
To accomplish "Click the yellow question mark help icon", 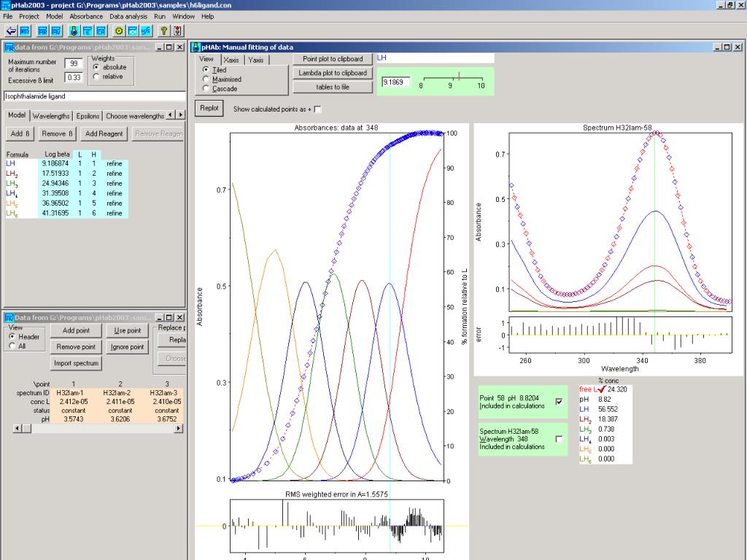I will (x=165, y=31).
